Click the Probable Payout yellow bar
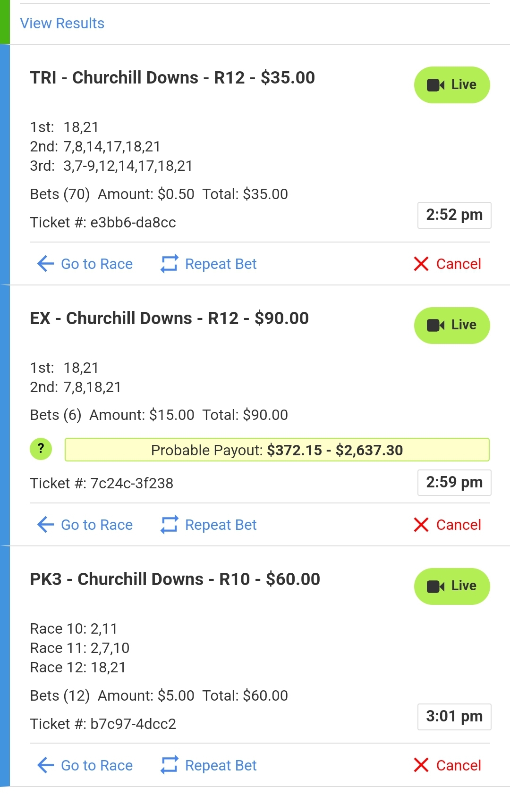Image resolution: width=510 pixels, height=812 pixels. click(277, 450)
